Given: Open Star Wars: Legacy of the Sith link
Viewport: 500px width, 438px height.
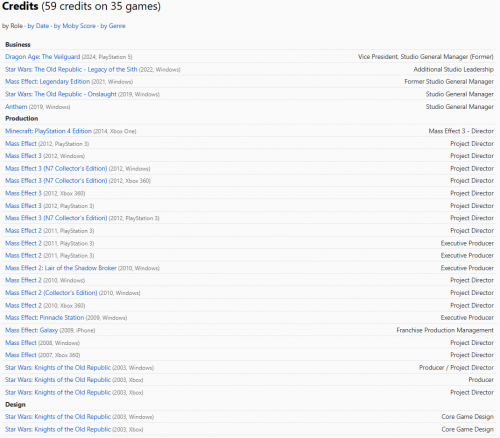Looking at the screenshot, I should coord(71,69).
